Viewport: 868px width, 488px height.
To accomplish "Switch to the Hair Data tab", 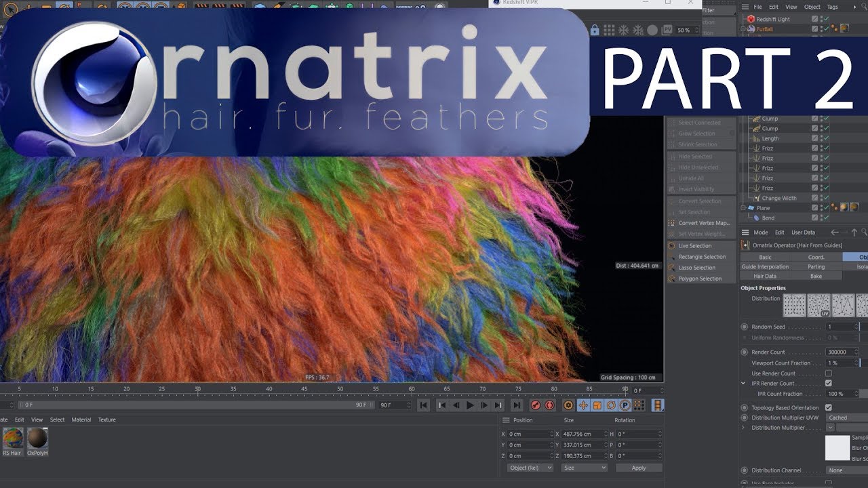I will coord(765,277).
